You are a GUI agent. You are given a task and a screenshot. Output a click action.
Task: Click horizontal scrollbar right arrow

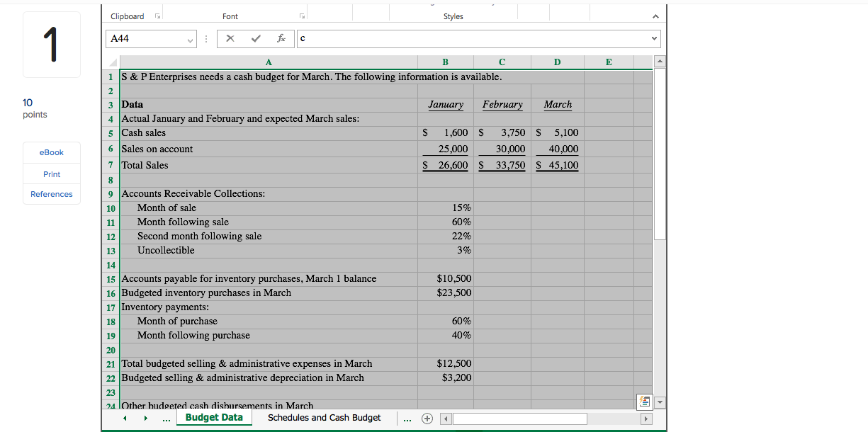(646, 419)
